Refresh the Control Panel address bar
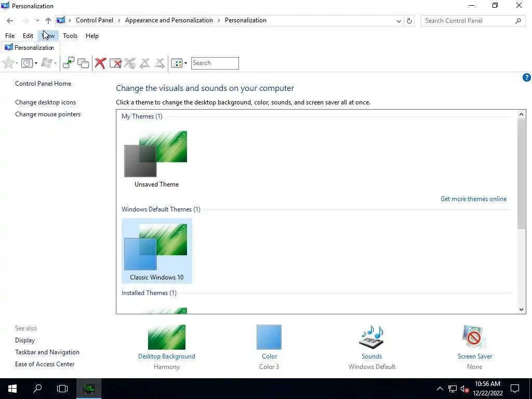This screenshot has height=399, width=532. pos(409,21)
